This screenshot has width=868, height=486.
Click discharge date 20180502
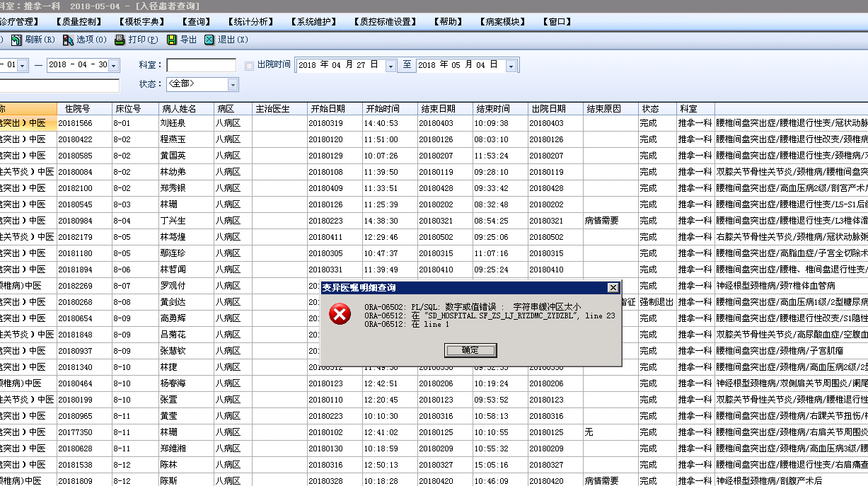(547, 237)
